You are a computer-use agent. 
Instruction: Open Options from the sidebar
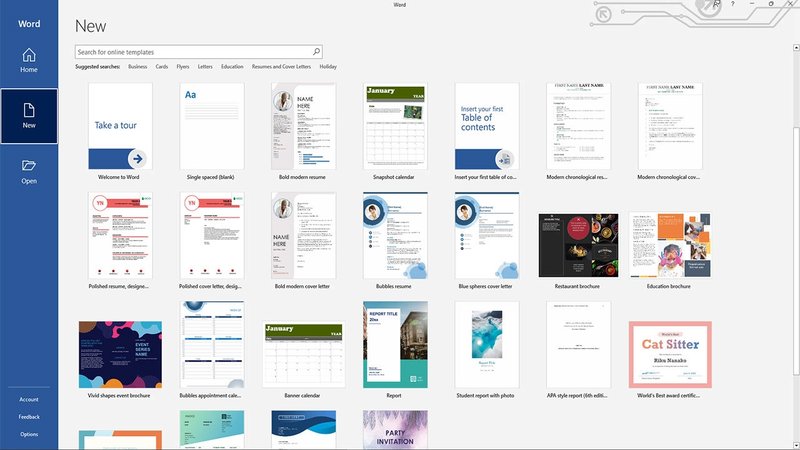(x=29, y=434)
